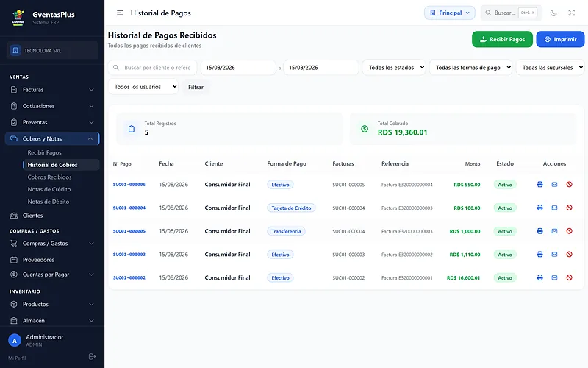588x368 pixels.
Task: Open Notas de Débito
Action: [48, 202]
